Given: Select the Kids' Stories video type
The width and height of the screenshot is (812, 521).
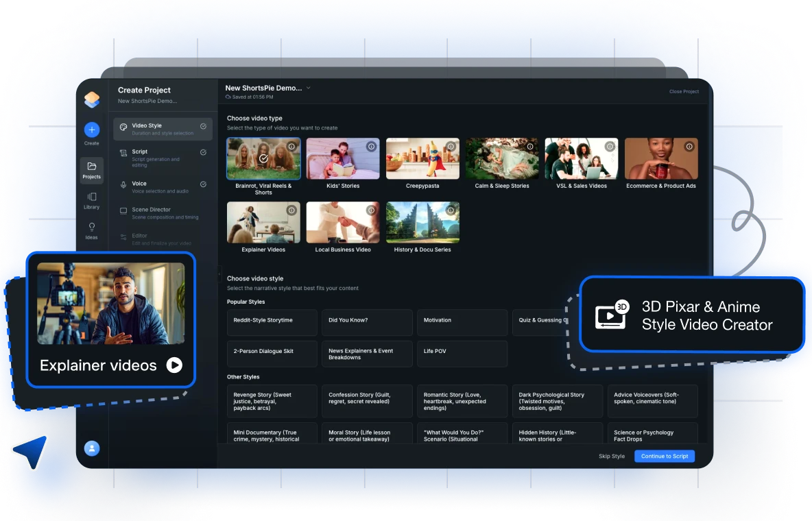Looking at the screenshot, I should tap(343, 158).
